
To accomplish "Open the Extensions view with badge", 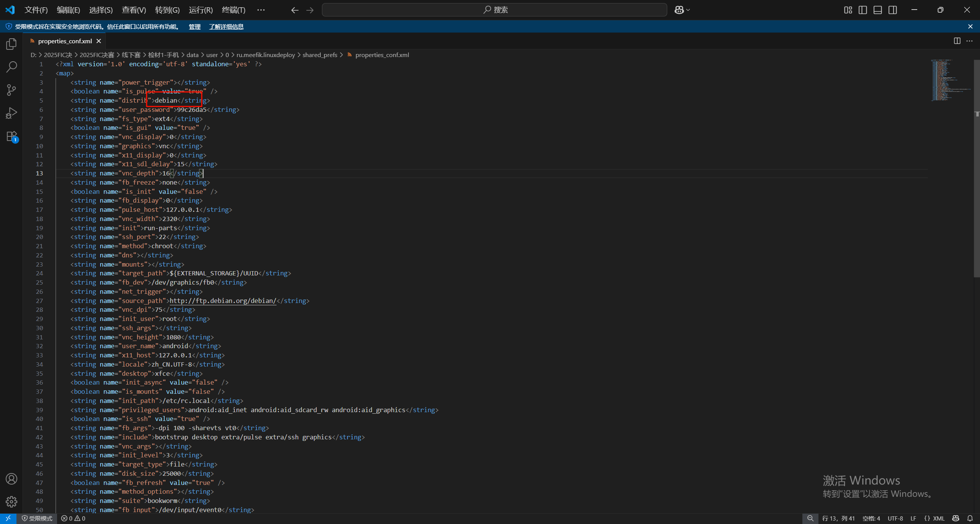I will click(11, 136).
